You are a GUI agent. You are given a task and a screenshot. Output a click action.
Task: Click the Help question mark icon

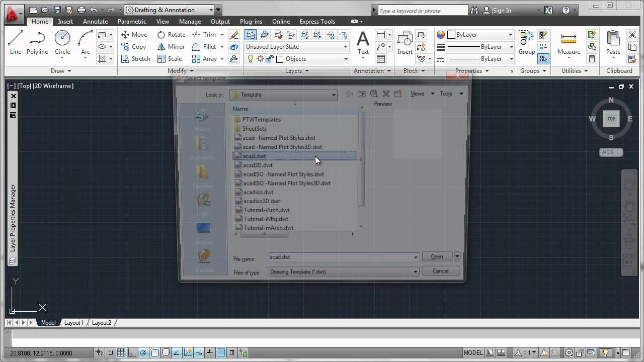click(x=566, y=10)
